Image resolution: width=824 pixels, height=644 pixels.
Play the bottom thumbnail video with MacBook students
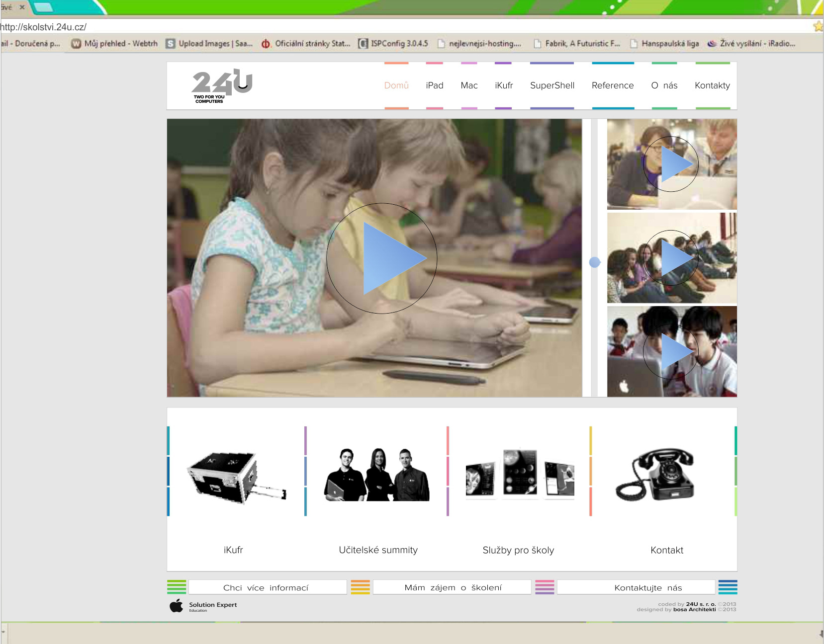[x=671, y=351]
